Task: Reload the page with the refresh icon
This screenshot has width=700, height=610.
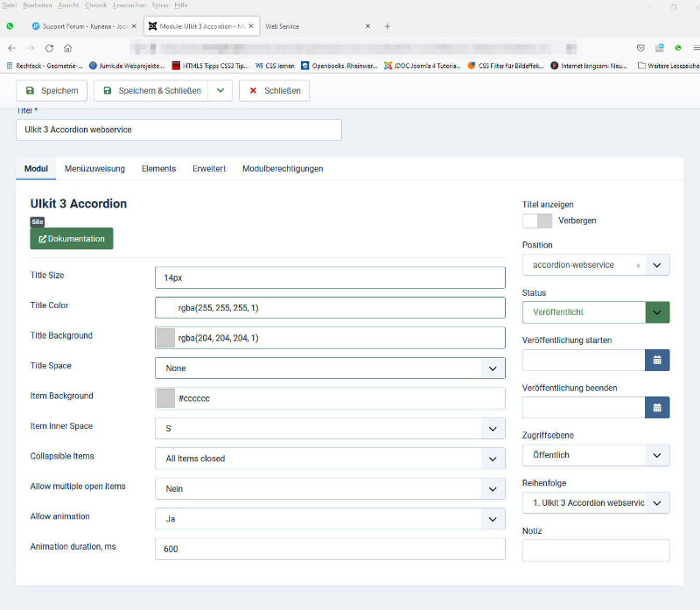Action: 49,48
